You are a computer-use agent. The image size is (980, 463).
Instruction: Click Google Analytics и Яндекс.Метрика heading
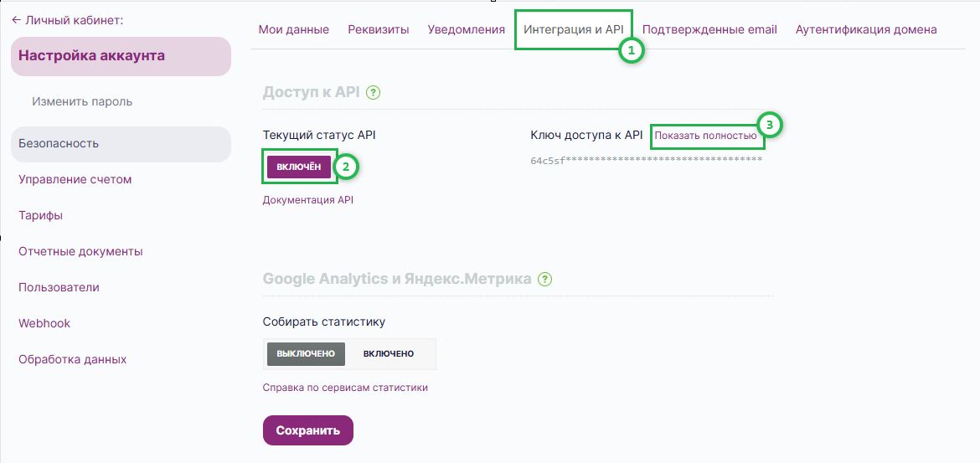point(398,279)
